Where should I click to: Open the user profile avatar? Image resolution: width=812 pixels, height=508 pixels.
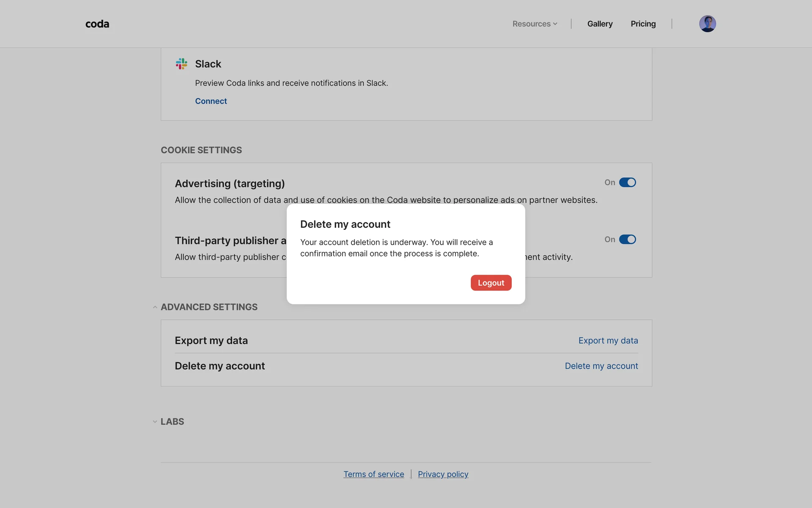(707, 24)
